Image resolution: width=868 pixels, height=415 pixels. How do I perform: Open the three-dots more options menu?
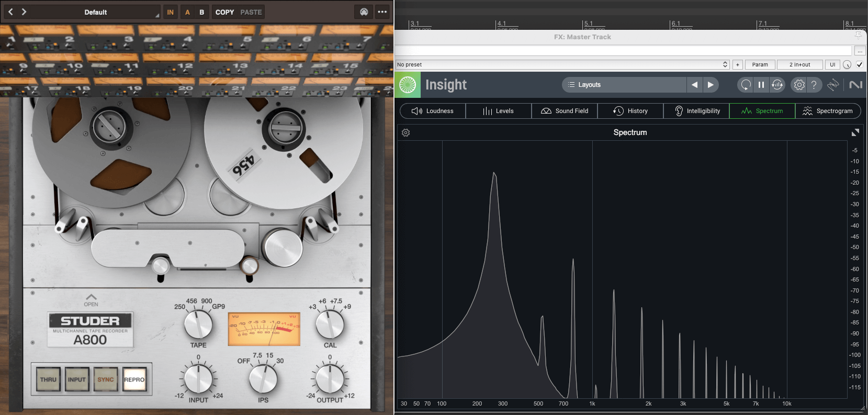pyautogui.click(x=382, y=12)
